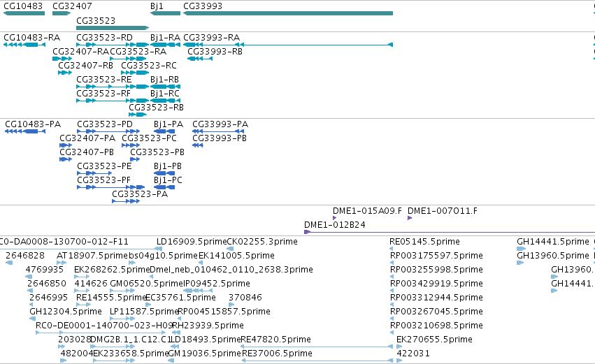595x364 pixels.
Task: Select the LD16909.5prime EST label
Action: (x=192, y=242)
